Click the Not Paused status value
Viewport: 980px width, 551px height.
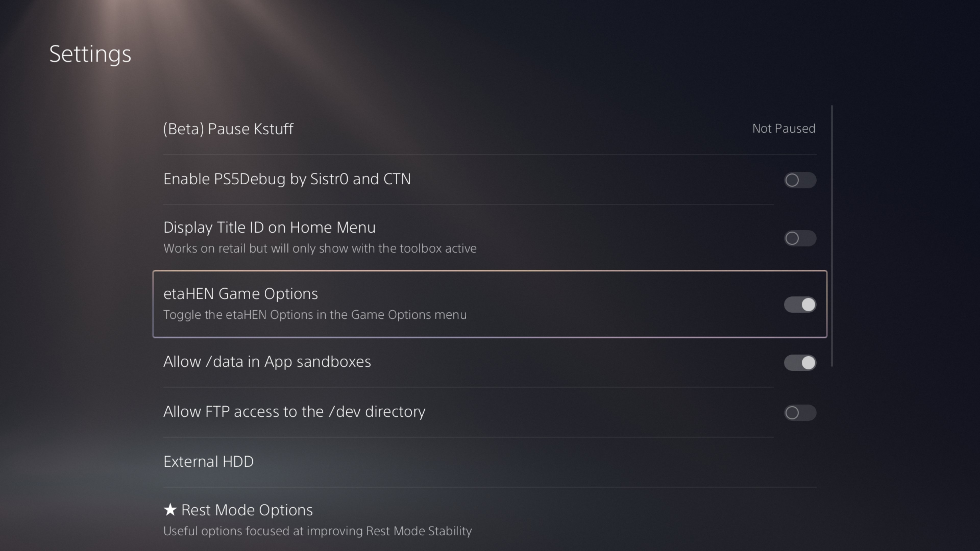(783, 129)
